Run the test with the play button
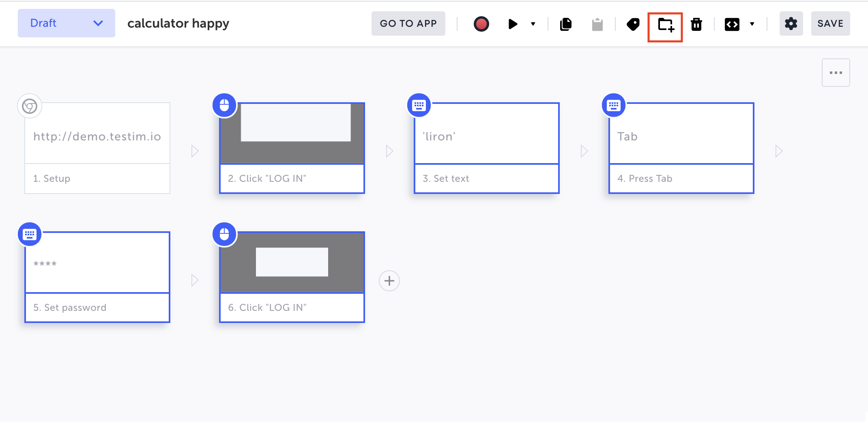The width and height of the screenshot is (868, 422). 513,24
